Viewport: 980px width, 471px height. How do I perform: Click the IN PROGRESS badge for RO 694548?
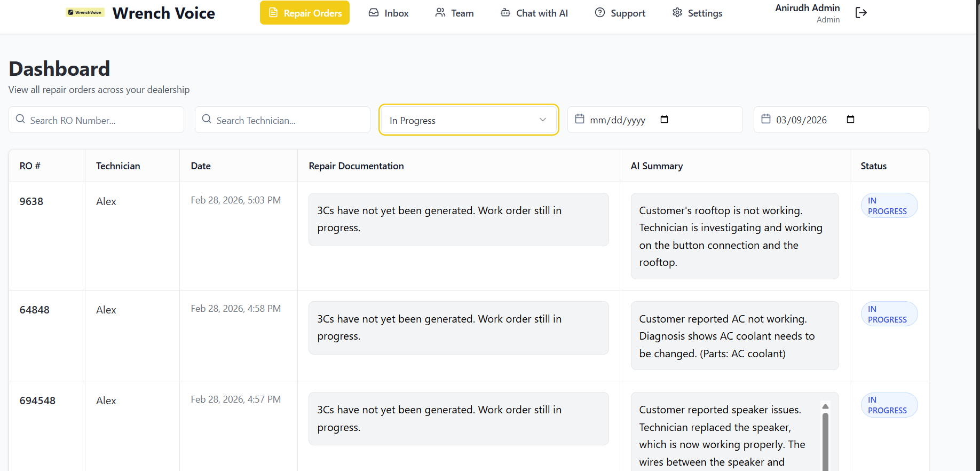(x=888, y=405)
